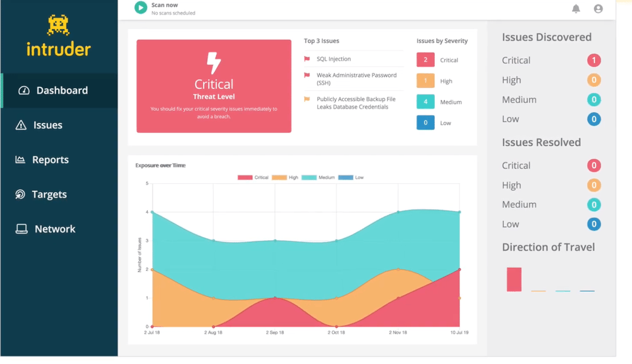The width and height of the screenshot is (632, 364).
Task: Click the 'Top 3 Issues' heading
Action: [x=321, y=40]
